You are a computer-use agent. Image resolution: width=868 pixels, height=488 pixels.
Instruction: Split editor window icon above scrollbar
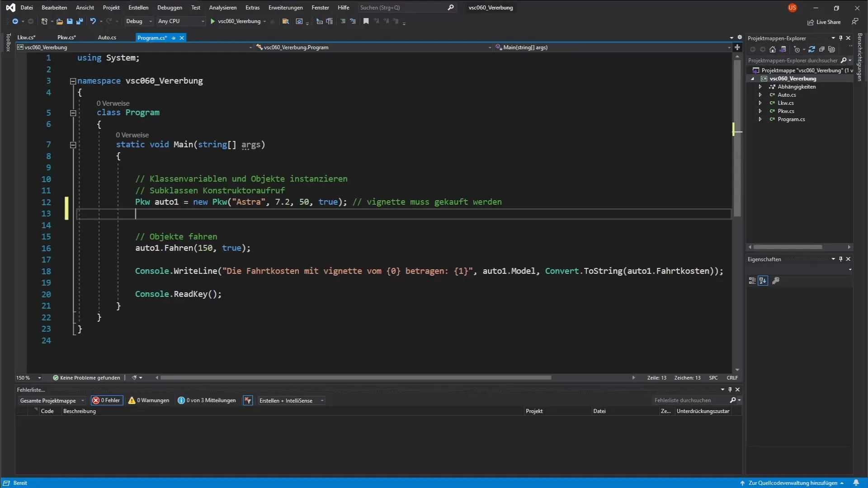[737, 47]
